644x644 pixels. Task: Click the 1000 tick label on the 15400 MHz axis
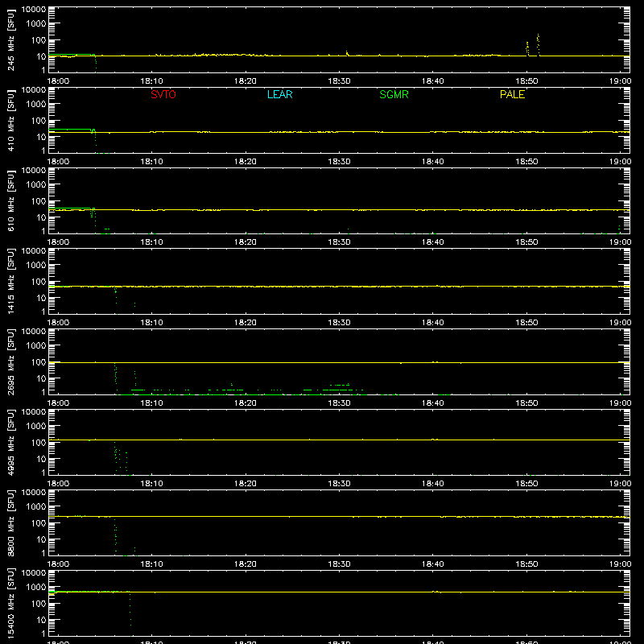click(x=36, y=588)
